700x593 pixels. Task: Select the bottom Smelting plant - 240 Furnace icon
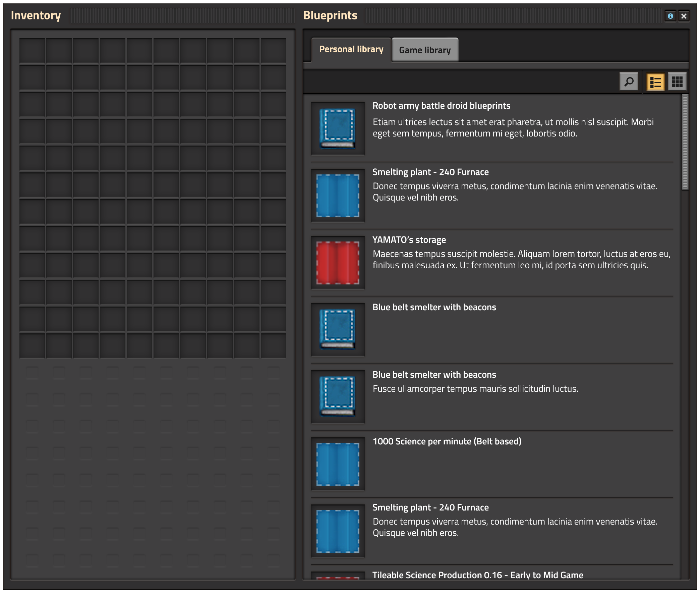click(337, 531)
